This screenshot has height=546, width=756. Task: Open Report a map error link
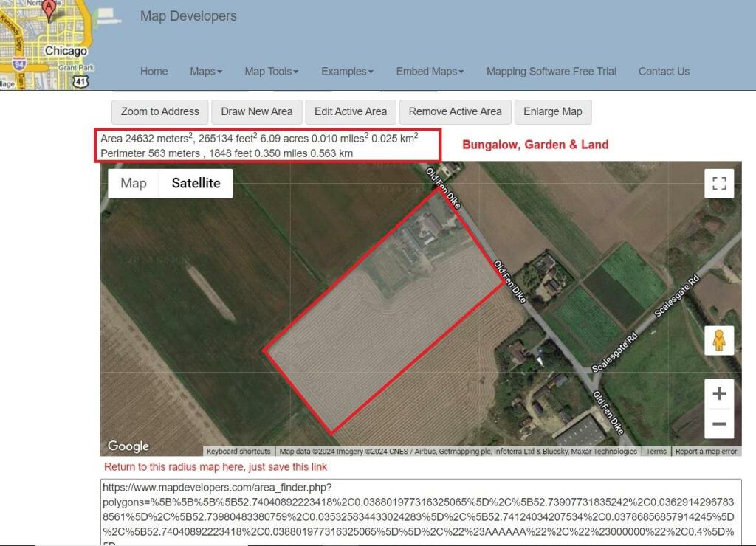tap(706, 451)
